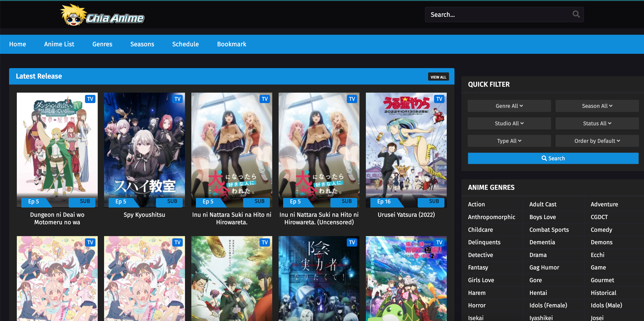This screenshot has height=321, width=644.
Task: Click the Dungeon ni Deai wo Motomeru title
Action: pyautogui.click(x=57, y=218)
